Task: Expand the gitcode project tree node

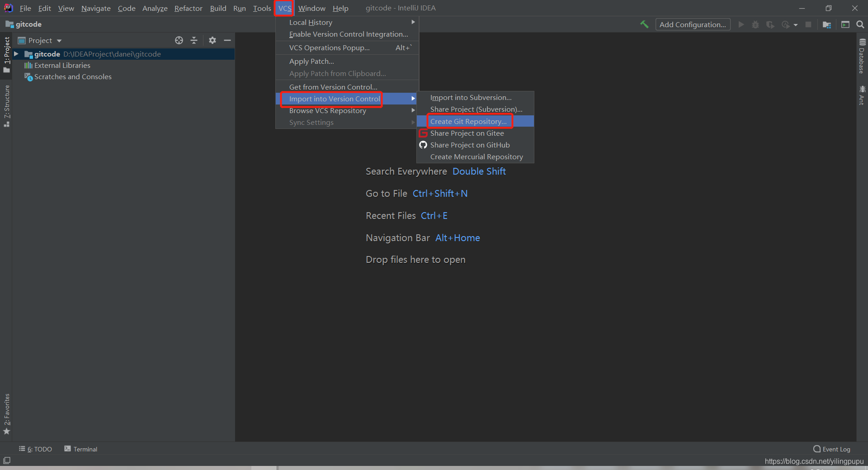Action: 16,54
